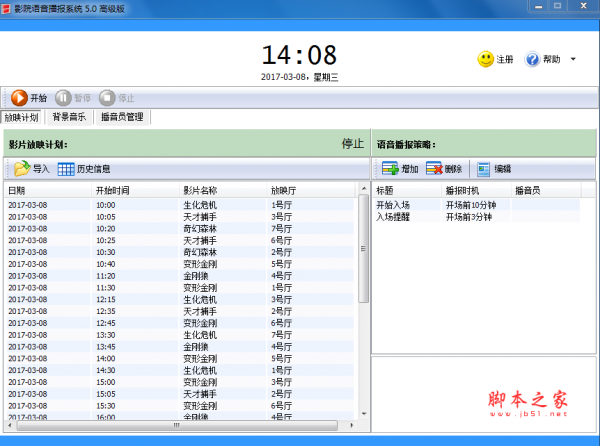
Task: Click the Edit (编辑) strategy icon
Action: [x=484, y=169]
